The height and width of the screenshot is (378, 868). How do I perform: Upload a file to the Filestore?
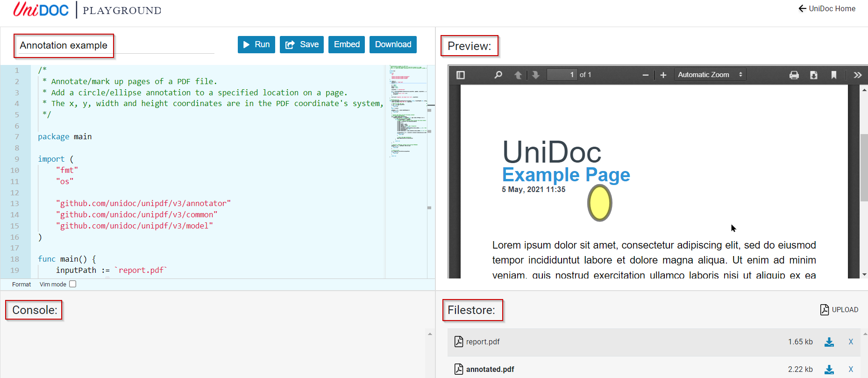point(839,310)
